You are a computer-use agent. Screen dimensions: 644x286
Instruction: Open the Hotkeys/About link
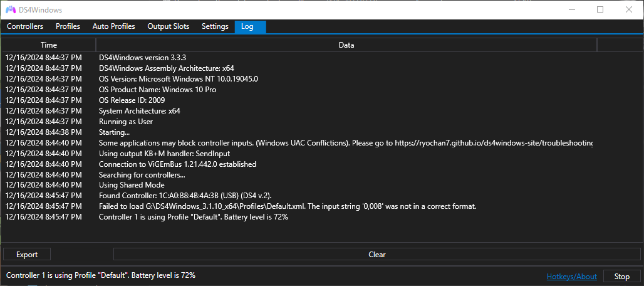pos(571,277)
